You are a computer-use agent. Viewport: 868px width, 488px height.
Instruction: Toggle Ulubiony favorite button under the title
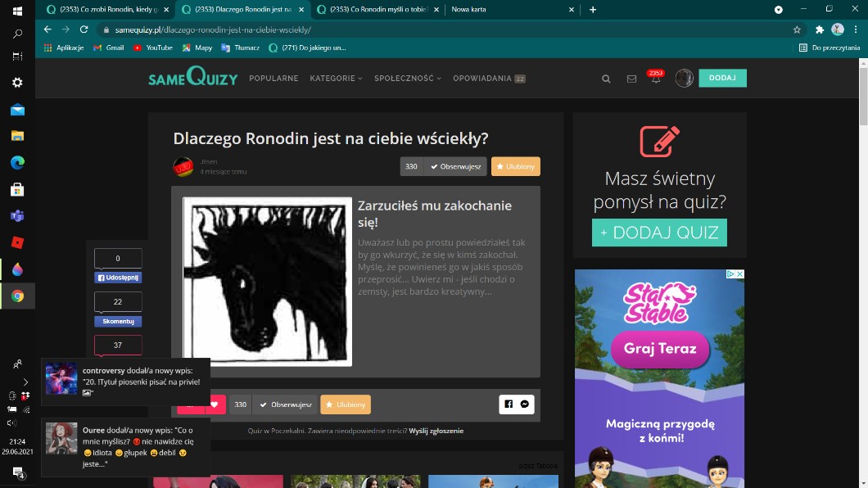(x=515, y=166)
